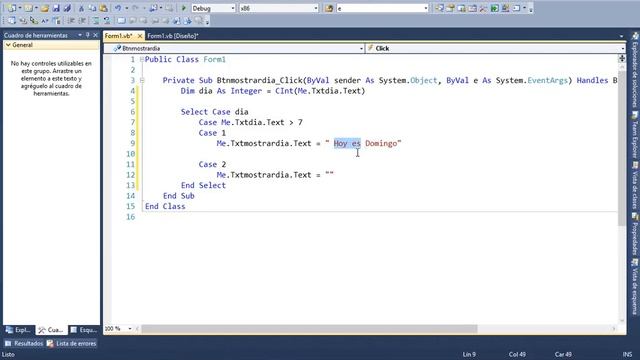Open the Propiedades side tab
Screen dimensions: 640x360
(x=635, y=234)
